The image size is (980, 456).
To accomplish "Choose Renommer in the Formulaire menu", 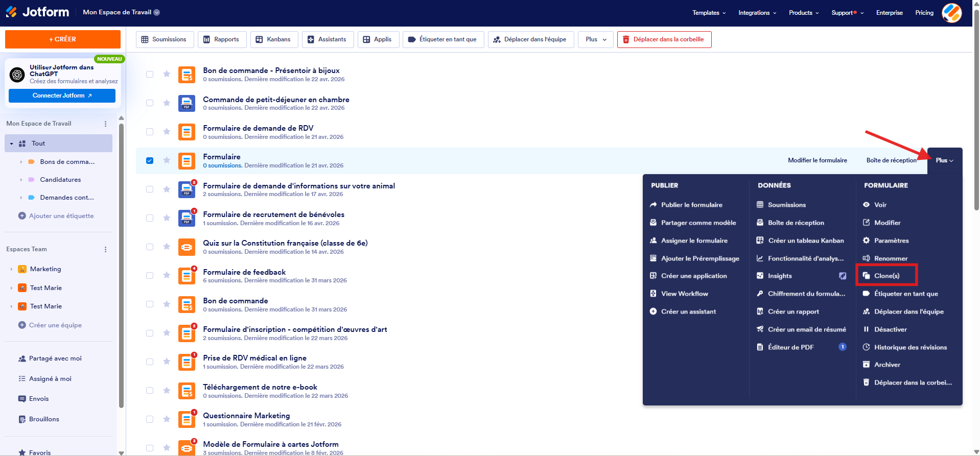I will click(885, 258).
